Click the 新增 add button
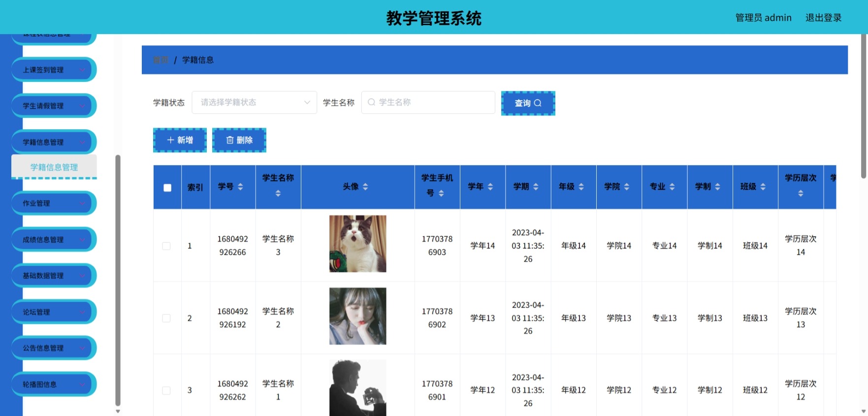Image resolution: width=868 pixels, height=416 pixels. click(180, 140)
